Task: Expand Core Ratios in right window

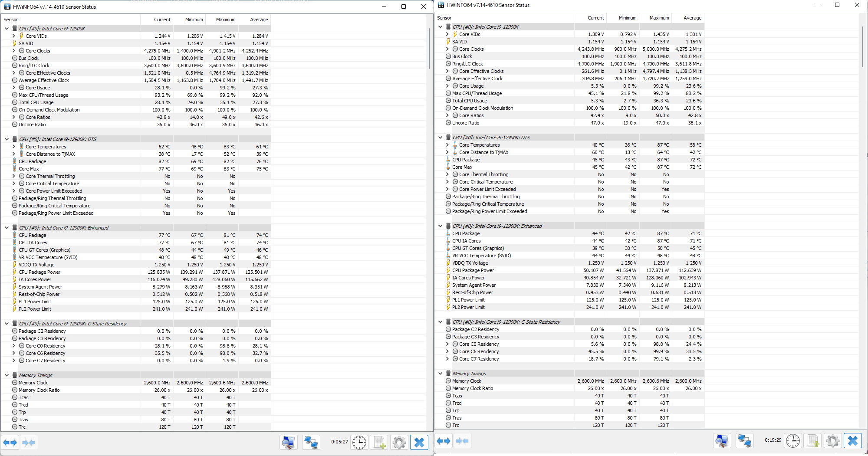Action: pos(447,115)
